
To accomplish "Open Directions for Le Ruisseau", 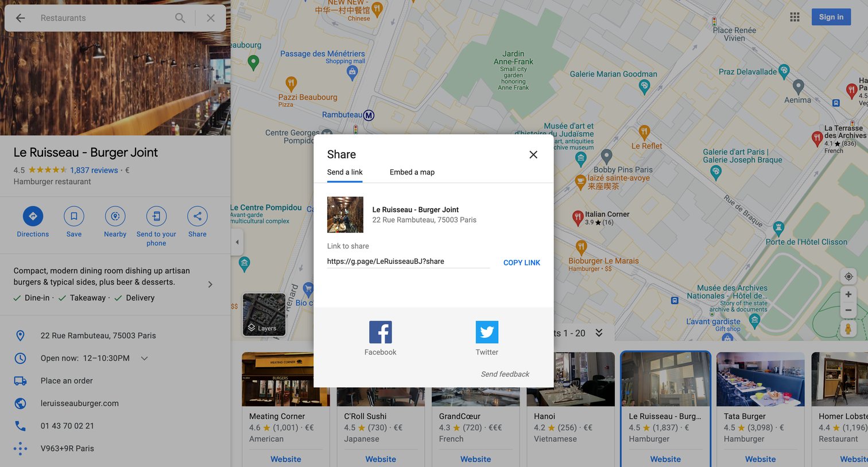I will pos(33,216).
